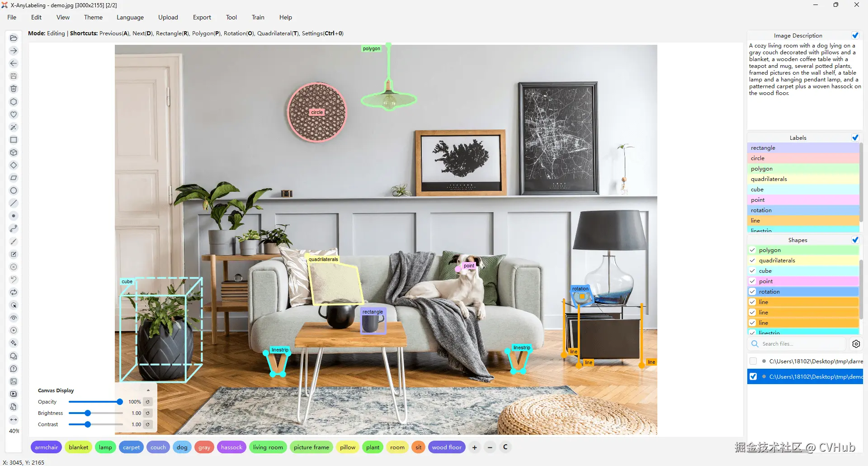Select the rectangle drawing tool
Screen dimensions: 868x466
coord(14,140)
